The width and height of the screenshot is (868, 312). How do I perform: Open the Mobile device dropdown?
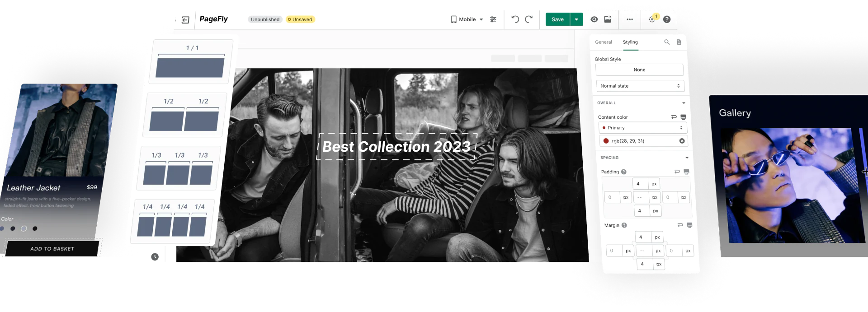(x=467, y=19)
